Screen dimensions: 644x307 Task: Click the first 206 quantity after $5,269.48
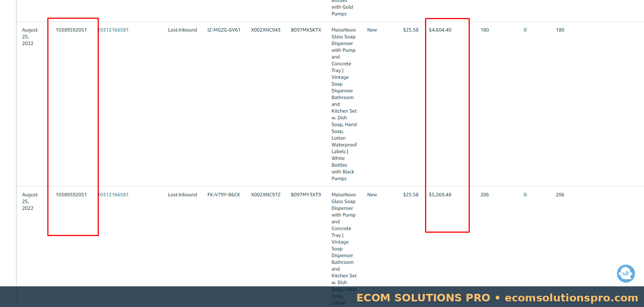pyautogui.click(x=485, y=195)
